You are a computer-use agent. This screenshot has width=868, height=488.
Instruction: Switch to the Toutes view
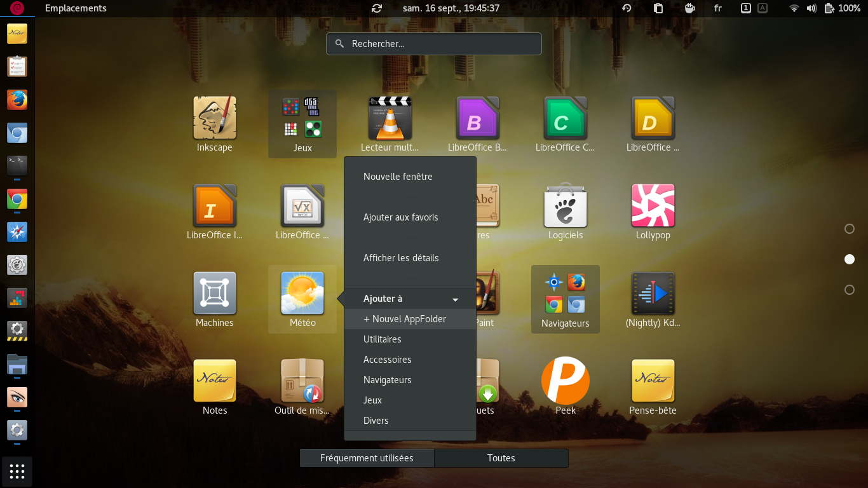(501, 458)
